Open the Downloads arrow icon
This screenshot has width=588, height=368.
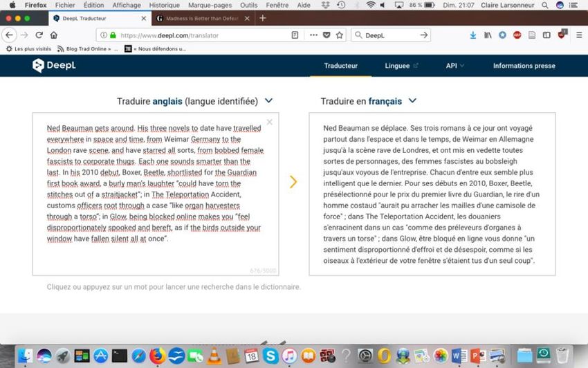click(473, 35)
